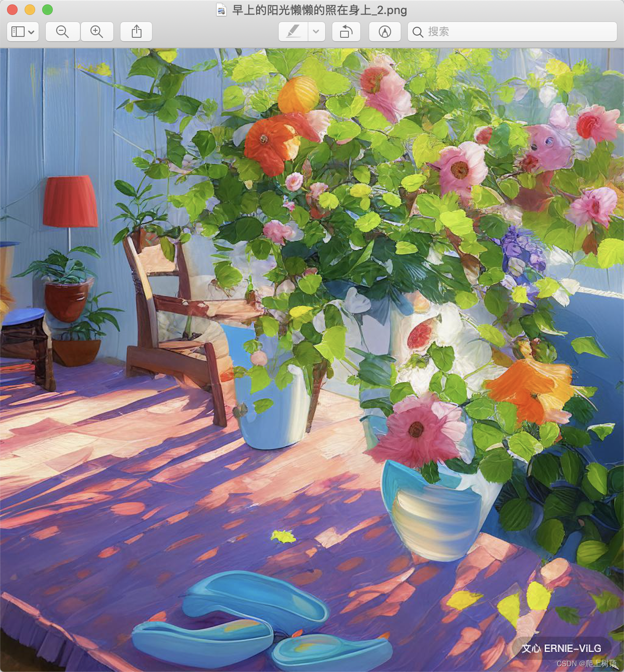Enter full screen with green button
The image size is (624, 672).
click(x=47, y=9)
